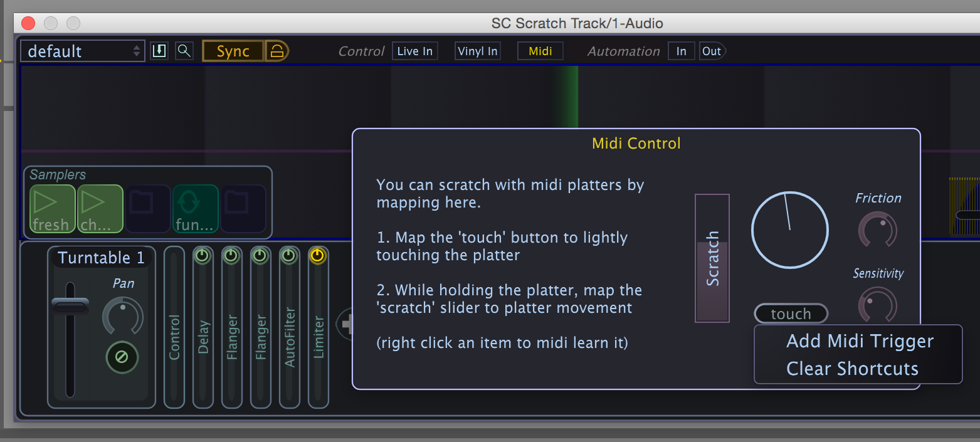Click the save preset icon
Image resolution: width=980 pixels, height=442 pixels.
159,51
